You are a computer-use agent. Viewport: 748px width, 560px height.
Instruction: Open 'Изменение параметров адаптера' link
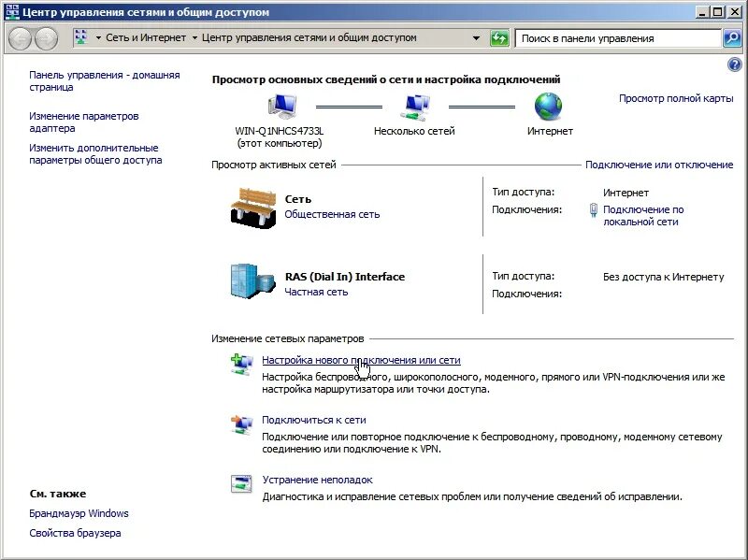84,122
